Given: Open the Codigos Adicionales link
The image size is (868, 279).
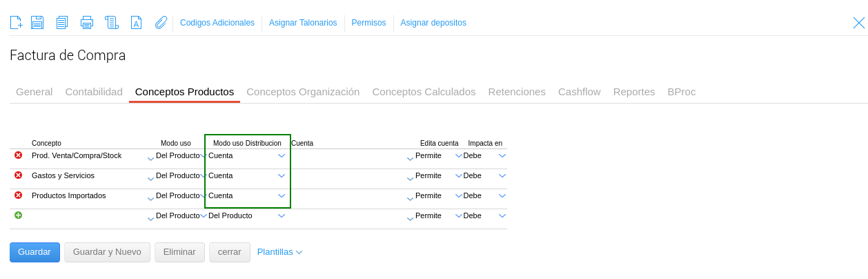Looking at the screenshot, I should (217, 23).
